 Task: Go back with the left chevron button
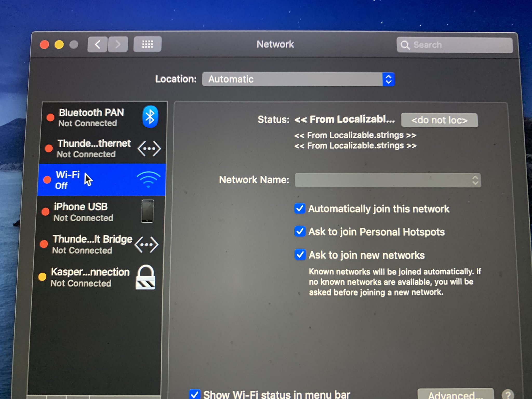(97, 44)
